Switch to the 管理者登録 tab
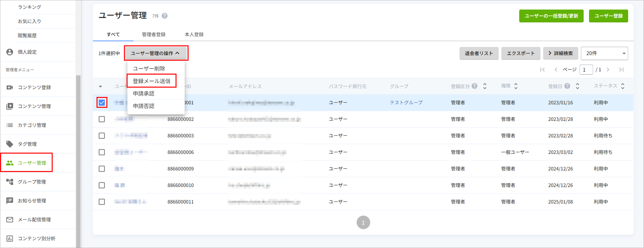The image size is (644, 248). click(154, 34)
